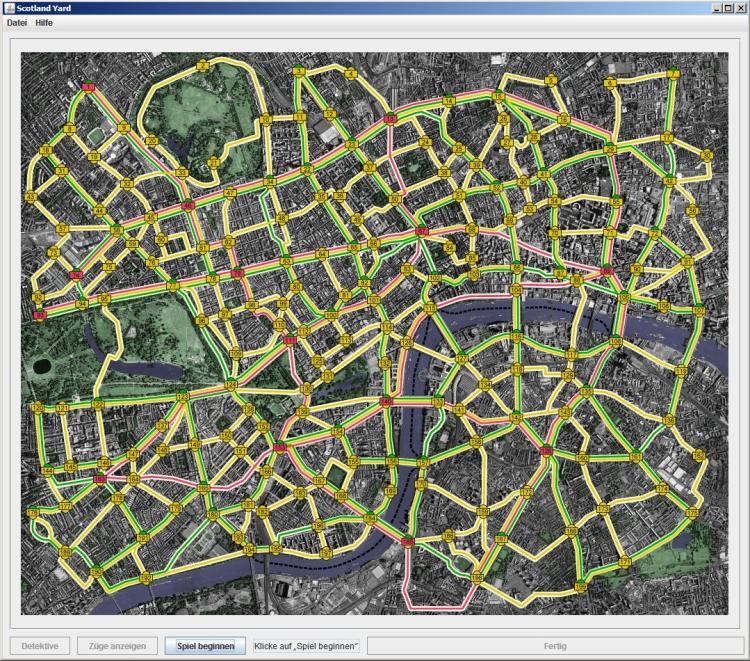Click station 12 on the map
The image size is (750, 661).
point(329,114)
